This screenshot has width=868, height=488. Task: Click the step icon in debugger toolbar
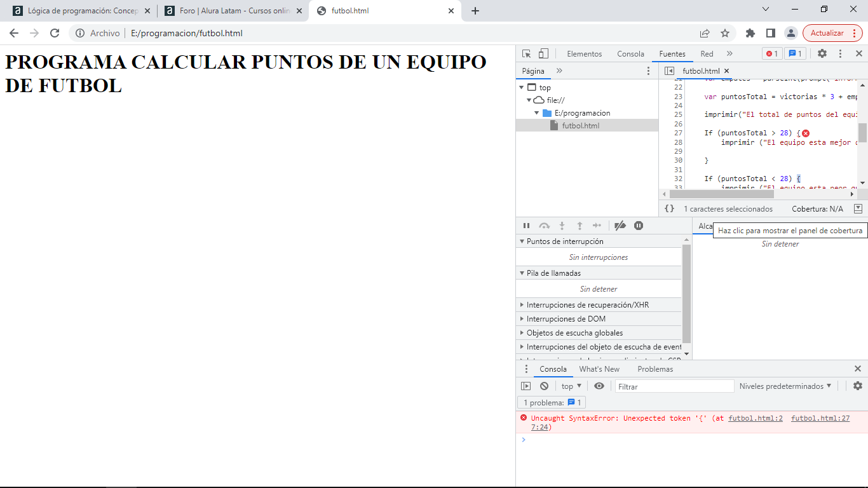(x=597, y=226)
